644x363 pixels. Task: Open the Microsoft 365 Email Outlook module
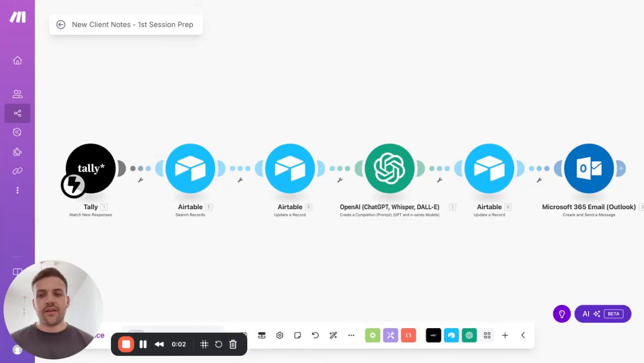(x=589, y=168)
